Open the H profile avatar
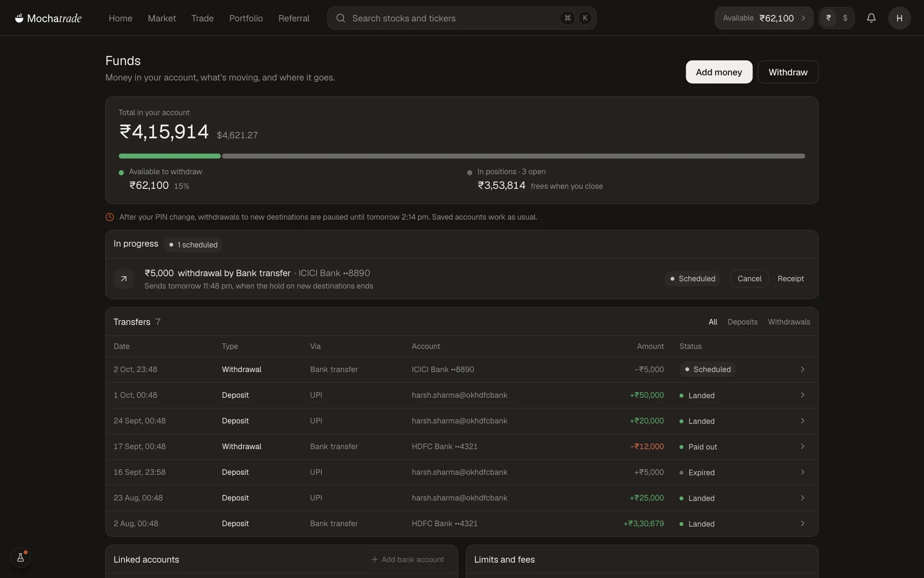The height and width of the screenshot is (578, 924). tap(899, 18)
